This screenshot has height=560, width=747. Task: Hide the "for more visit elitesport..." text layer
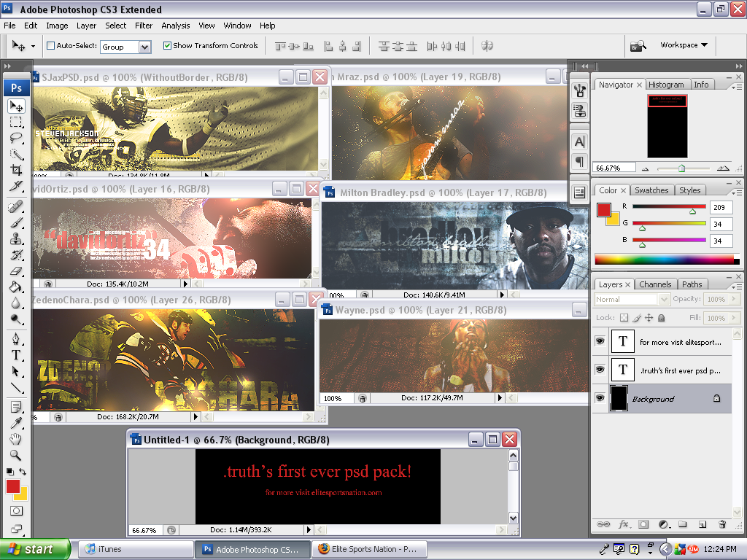tap(600, 341)
